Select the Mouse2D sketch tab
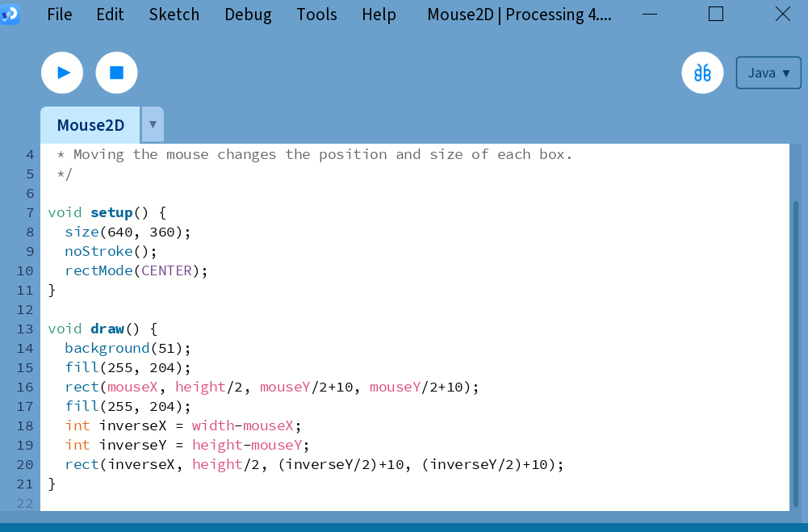 90,125
